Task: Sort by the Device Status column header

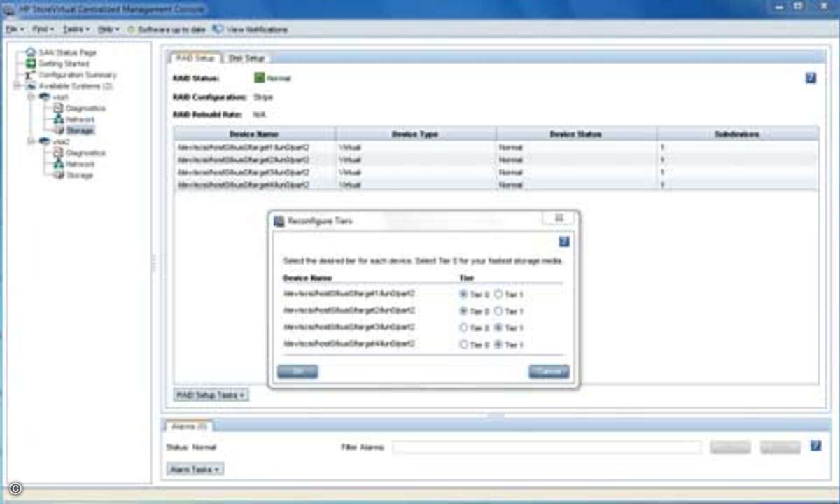Action: click(x=576, y=134)
